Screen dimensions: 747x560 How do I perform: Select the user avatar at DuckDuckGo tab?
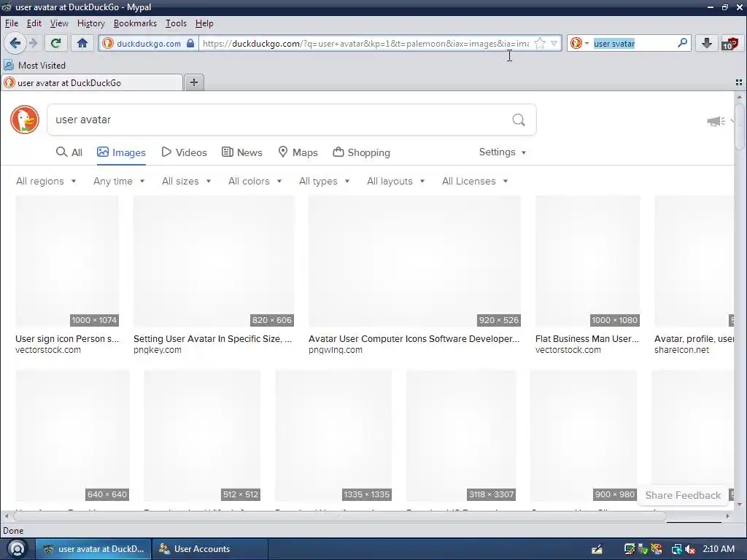[x=92, y=83]
